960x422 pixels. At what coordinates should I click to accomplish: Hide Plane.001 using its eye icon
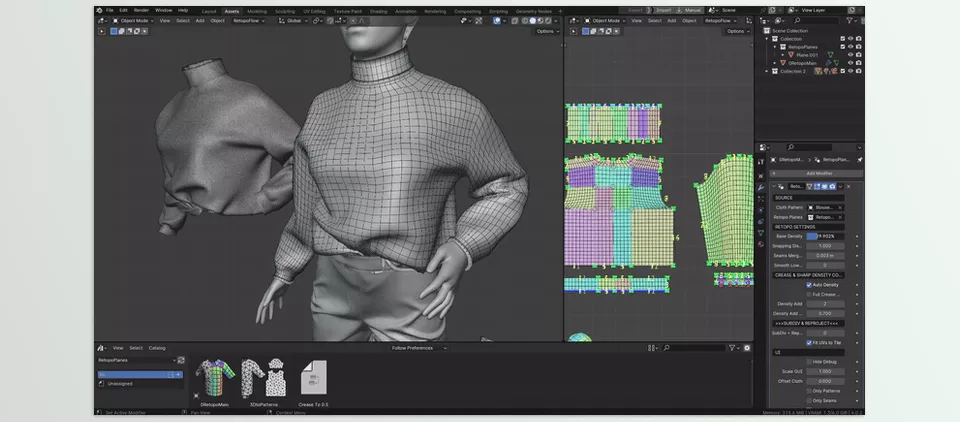tap(850, 55)
